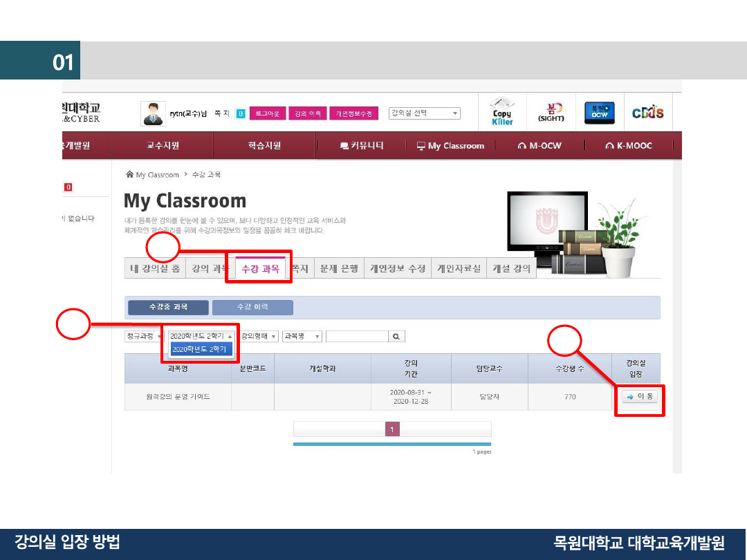Image resolution: width=747 pixels, height=560 pixels.
Task: Click the 봄 (SIGHT) logo icon
Action: [551, 112]
